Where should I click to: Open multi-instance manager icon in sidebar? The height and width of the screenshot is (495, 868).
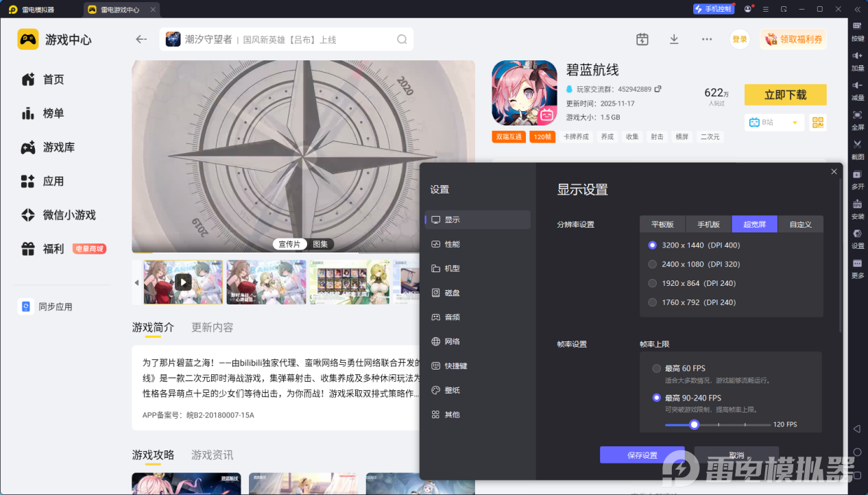tap(857, 175)
